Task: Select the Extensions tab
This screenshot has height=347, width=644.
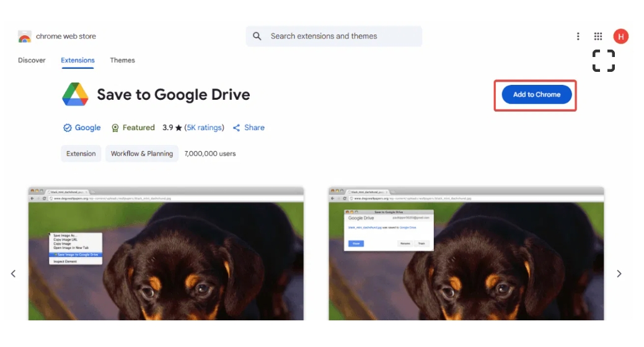Action: tap(77, 60)
